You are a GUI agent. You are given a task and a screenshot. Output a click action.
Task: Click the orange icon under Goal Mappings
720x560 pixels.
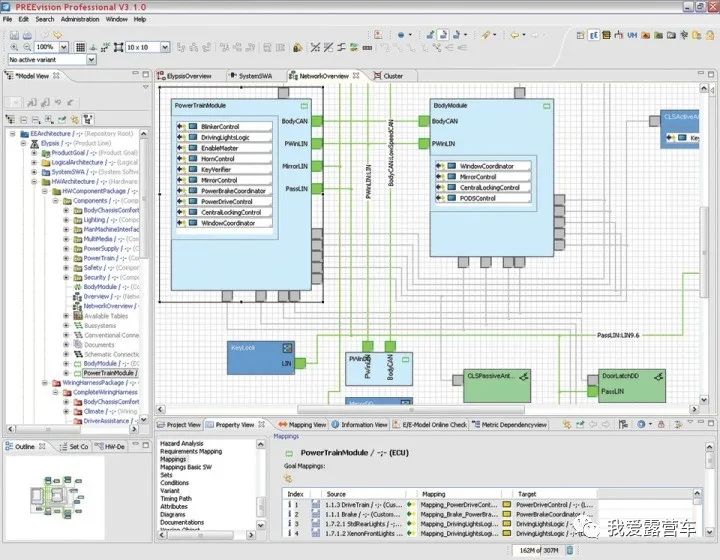pos(288,479)
